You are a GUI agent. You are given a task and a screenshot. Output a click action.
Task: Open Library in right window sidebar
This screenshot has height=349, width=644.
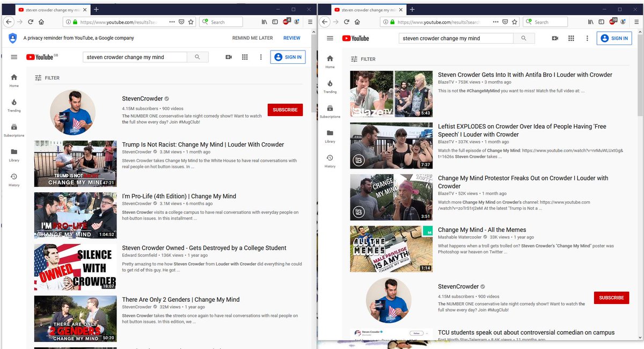[x=330, y=136]
